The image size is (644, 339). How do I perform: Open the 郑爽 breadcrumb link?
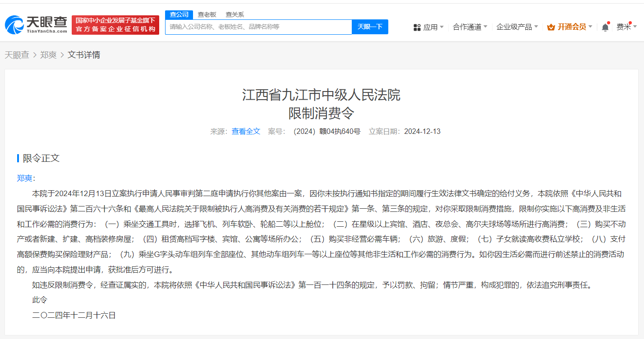point(48,55)
